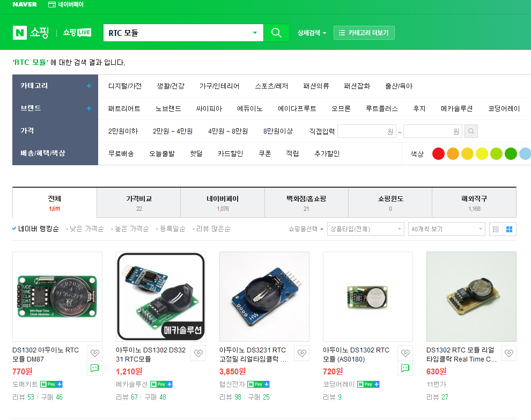Pick the orange color swatch
The width and height of the screenshot is (531, 420).
[x=453, y=154]
